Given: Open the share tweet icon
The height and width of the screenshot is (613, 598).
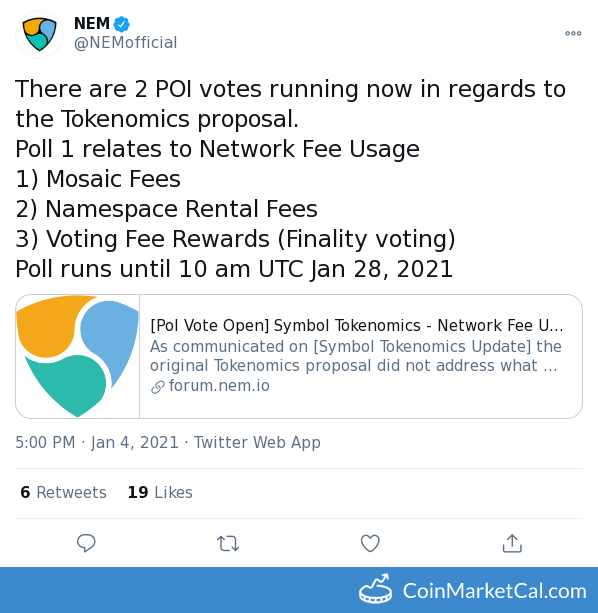Looking at the screenshot, I should pos(512,543).
